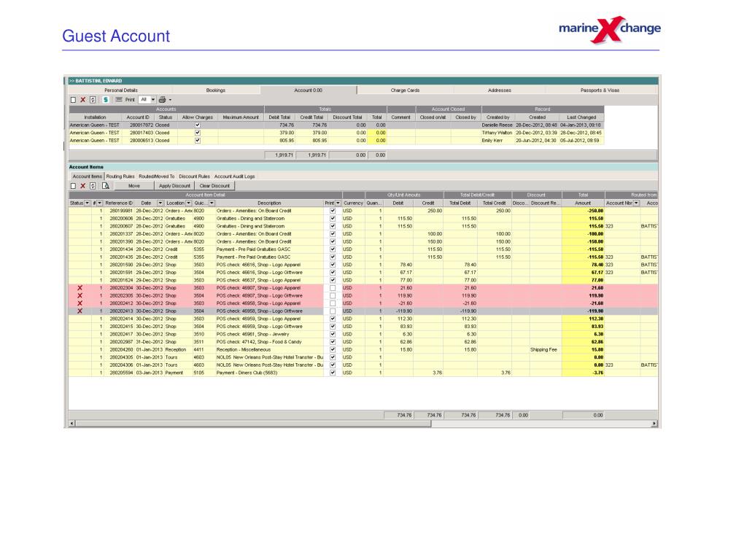Open the Location column filter dropdown
Screen dimensions: 747x560
click(189, 203)
